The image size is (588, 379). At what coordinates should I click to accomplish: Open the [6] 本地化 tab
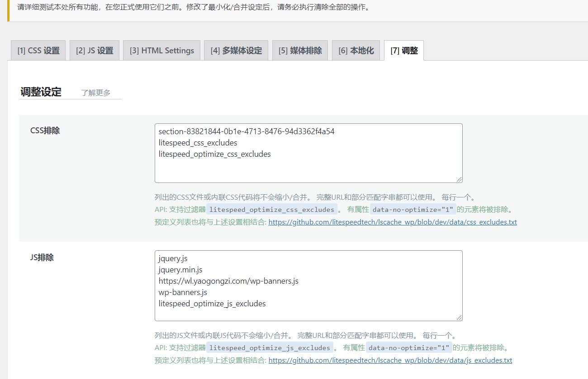(356, 51)
